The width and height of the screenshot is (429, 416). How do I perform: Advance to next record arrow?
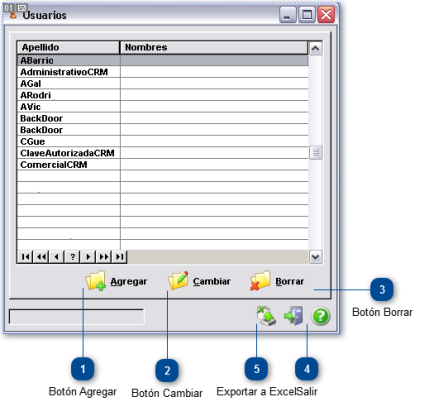[88, 257]
